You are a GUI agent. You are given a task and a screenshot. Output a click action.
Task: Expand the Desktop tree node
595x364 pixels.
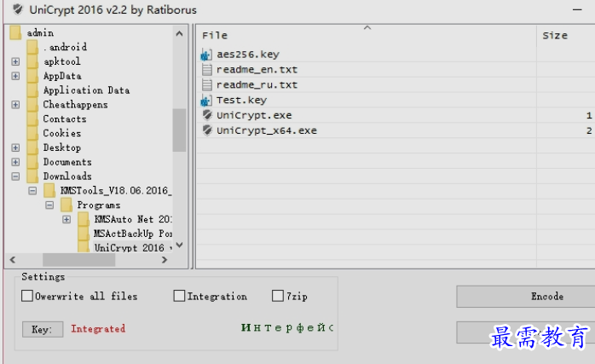[15, 147]
